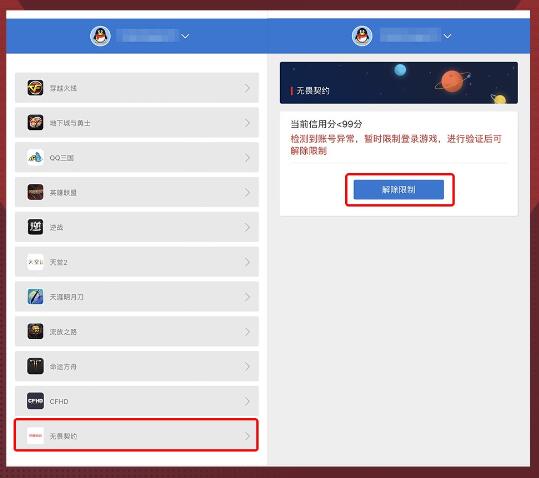The image size is (539, 478).
Task: Click the 英雄联盟 game icon
Action: point(35,192)
